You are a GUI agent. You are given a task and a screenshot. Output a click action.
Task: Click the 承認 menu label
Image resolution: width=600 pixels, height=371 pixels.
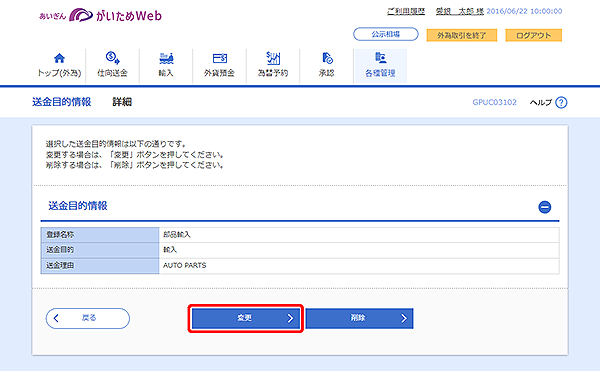coord(326,73)
